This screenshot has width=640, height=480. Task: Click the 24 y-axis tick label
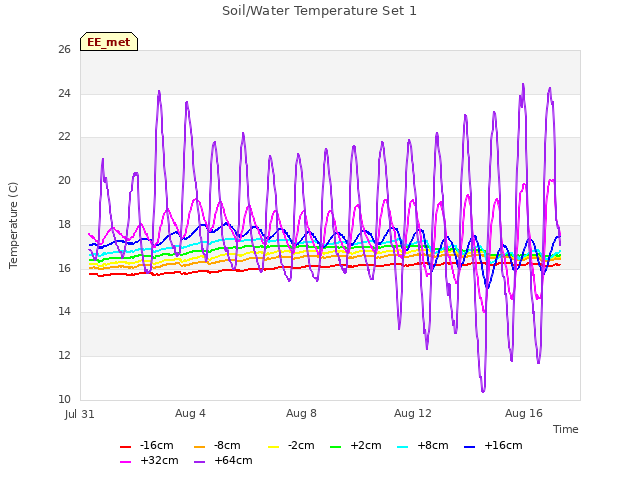point(64,93)
